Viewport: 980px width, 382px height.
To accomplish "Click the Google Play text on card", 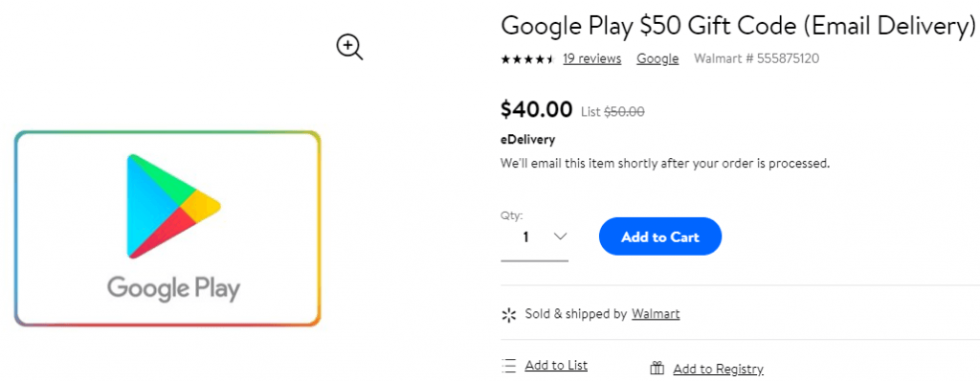I will coord(173,289).
